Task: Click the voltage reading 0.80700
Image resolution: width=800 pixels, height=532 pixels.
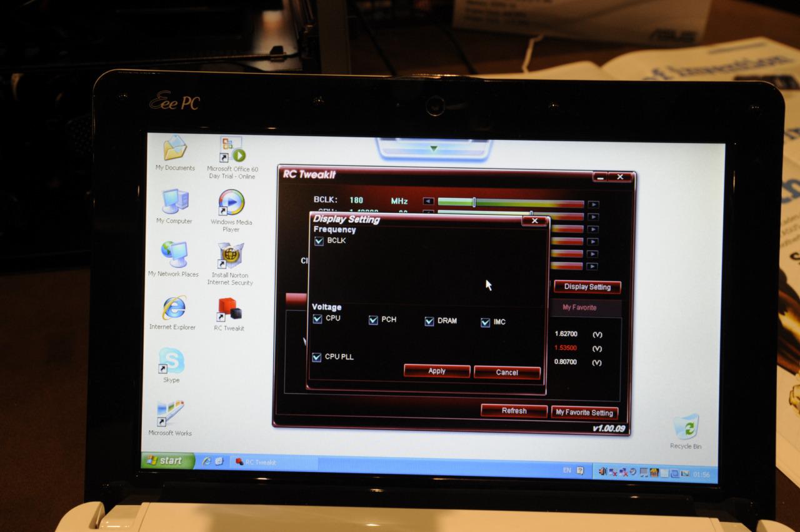Action: click(566, 362)
